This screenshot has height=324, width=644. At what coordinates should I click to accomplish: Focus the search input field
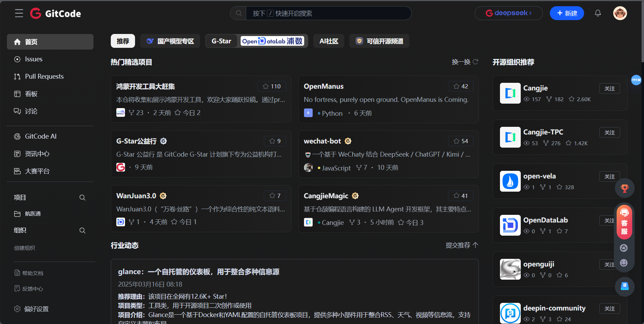click(x=328, y=13)
